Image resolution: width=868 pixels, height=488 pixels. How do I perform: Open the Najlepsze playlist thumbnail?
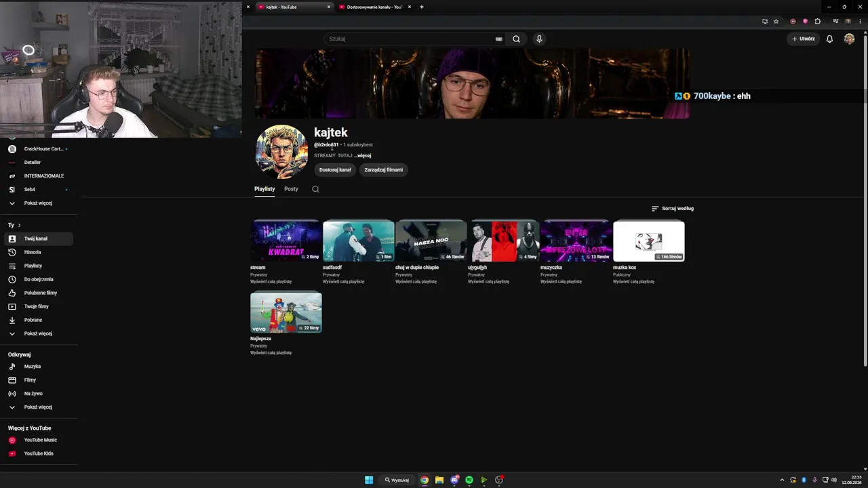(286, 312)
